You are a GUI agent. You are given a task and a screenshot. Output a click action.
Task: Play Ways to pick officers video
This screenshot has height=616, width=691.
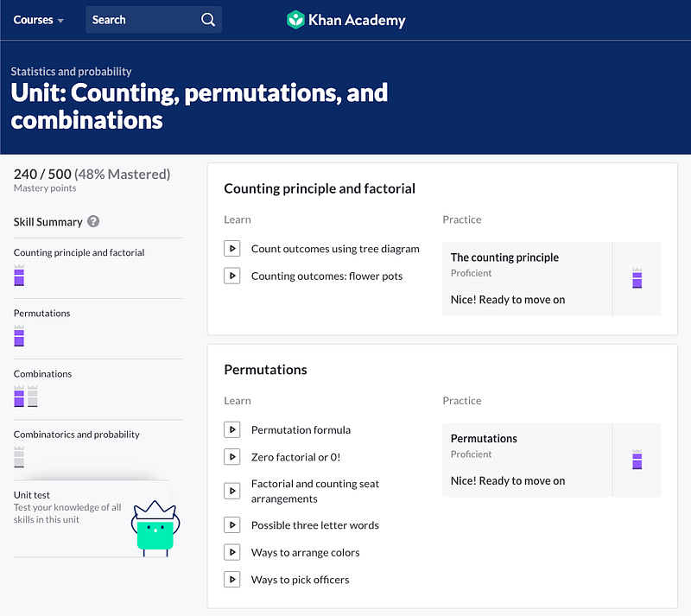click(x=231, y=580)
